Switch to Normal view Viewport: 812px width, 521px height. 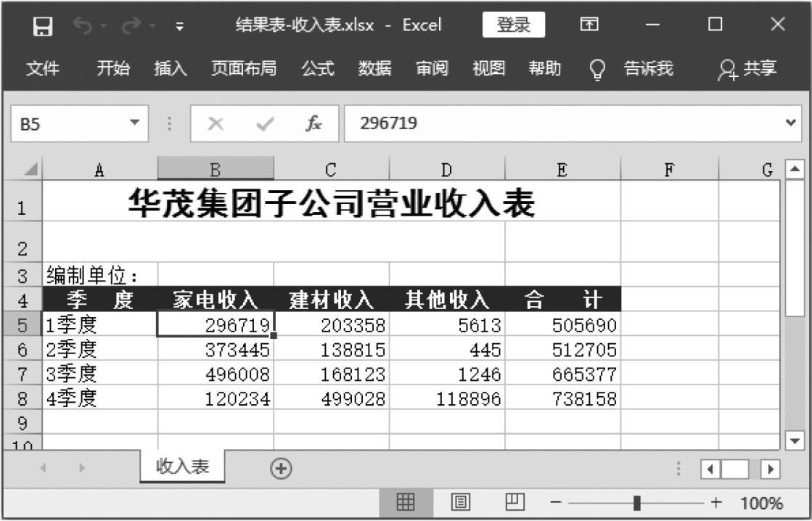point(405,502)
